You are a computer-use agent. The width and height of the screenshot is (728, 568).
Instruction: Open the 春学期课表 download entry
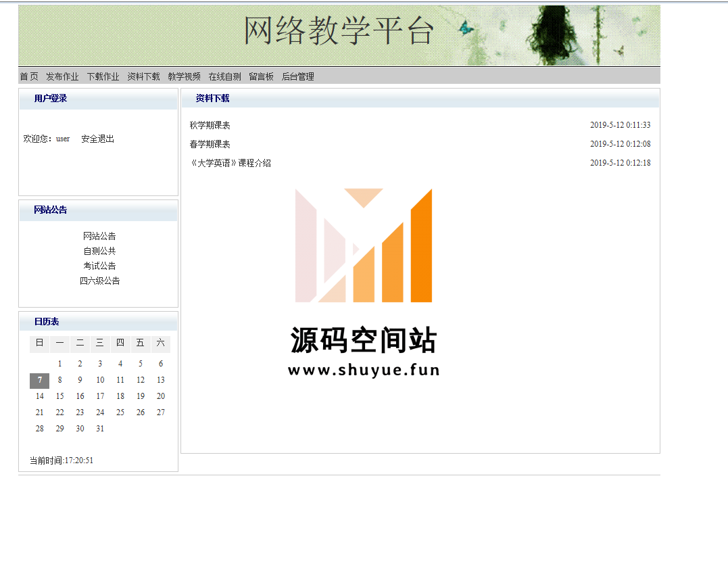pos(210,145)
